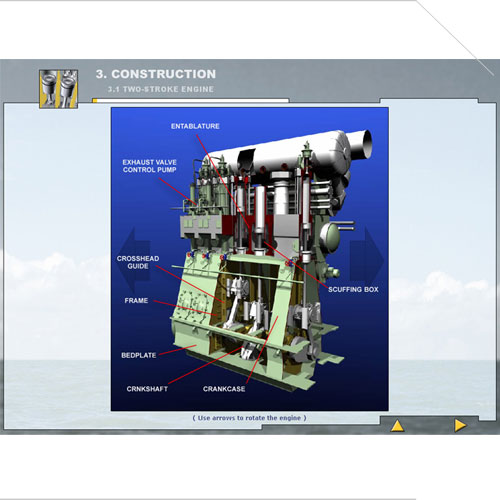The width and height of the screenshot is (500, 500).
Task: Select the ENTABLATURE label
Action: point(195,126)
